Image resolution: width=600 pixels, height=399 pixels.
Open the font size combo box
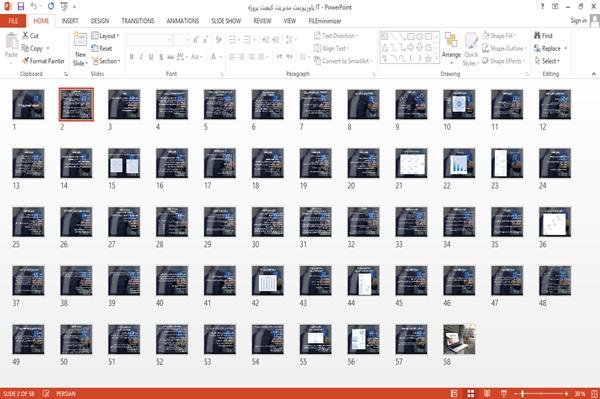(181, 39)
